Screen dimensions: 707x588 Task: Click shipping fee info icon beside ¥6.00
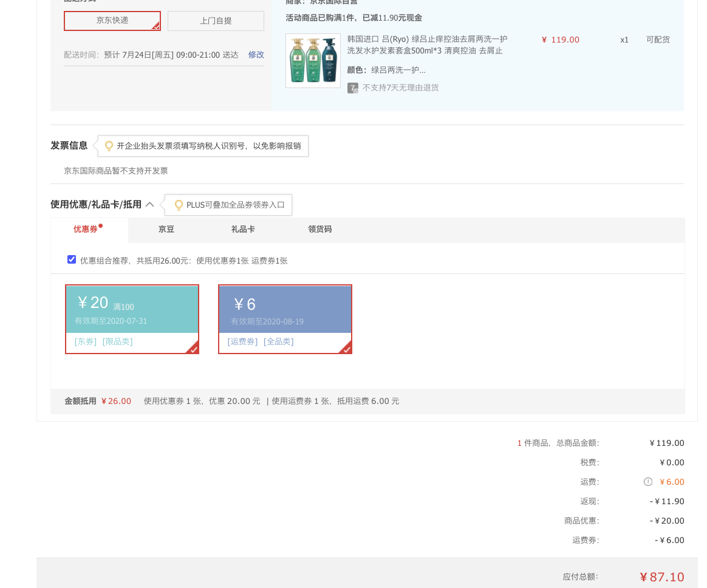[x=648, y=482]
